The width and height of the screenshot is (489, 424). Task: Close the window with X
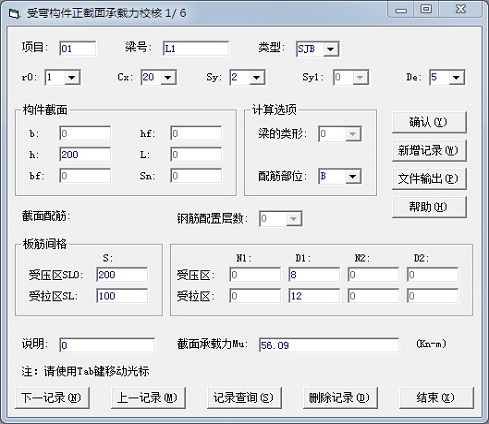(461, 10)
